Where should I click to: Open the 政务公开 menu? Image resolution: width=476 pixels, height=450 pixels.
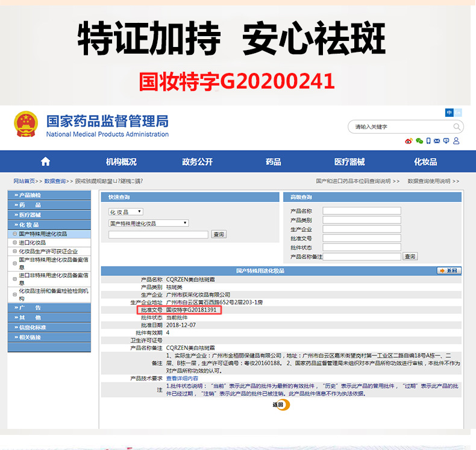click(197, 161)
